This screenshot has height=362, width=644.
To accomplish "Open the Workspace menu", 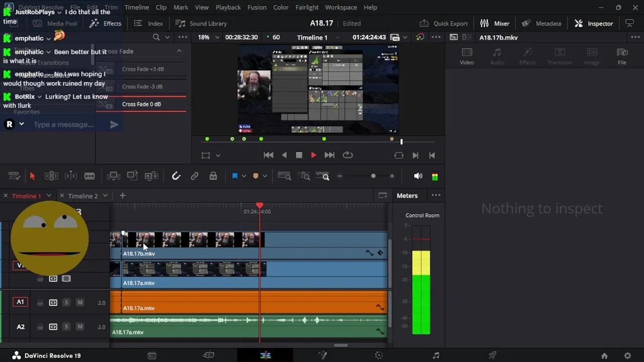I will tap(341, 8).
